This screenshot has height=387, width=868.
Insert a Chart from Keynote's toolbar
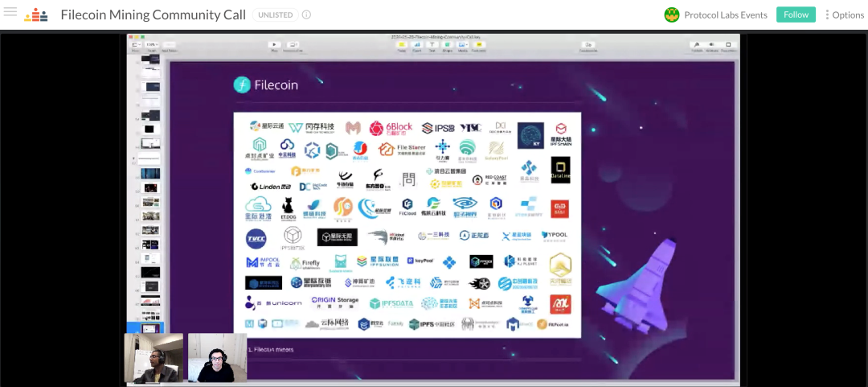tap(417, 46)
